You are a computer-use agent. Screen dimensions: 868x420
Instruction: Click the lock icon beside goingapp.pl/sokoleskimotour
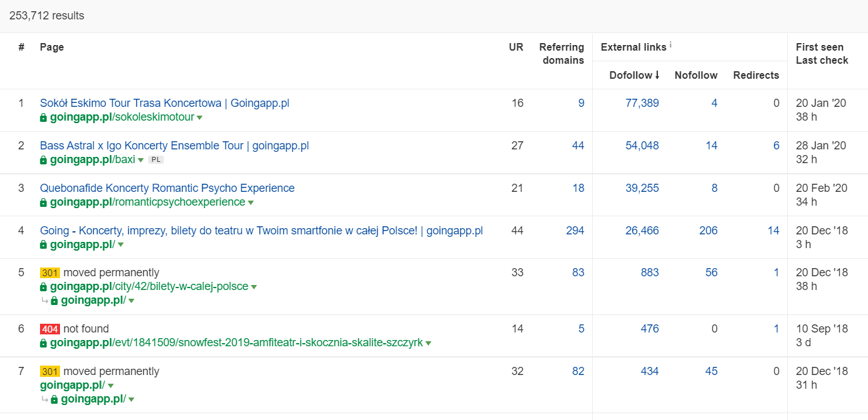point(44,117)
